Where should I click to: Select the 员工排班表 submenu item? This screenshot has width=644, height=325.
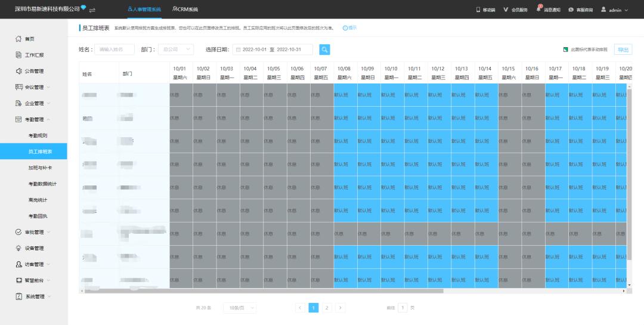pos(33,151)
